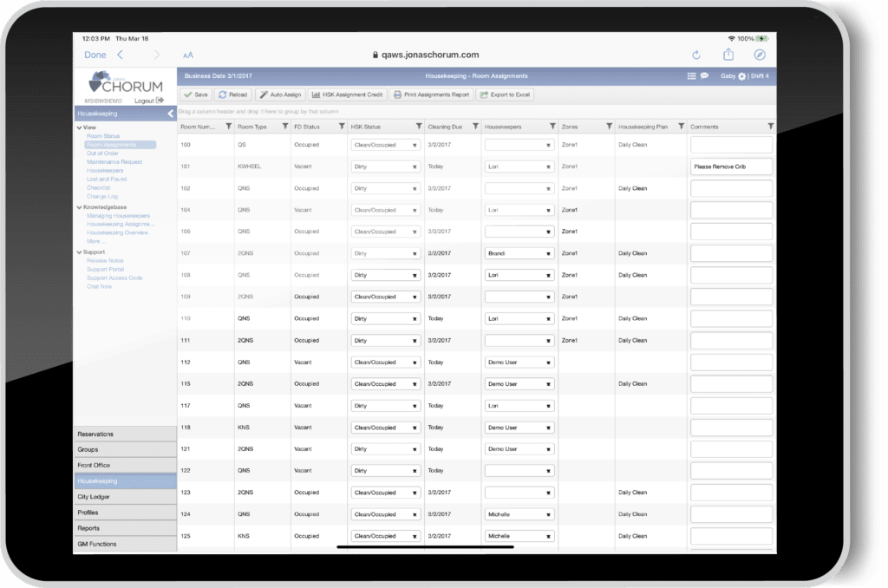Image resolution: width=888 pixels, height=588 pixels.
Task: Tap the Safari share icon
Action: (x=728, y=55)
